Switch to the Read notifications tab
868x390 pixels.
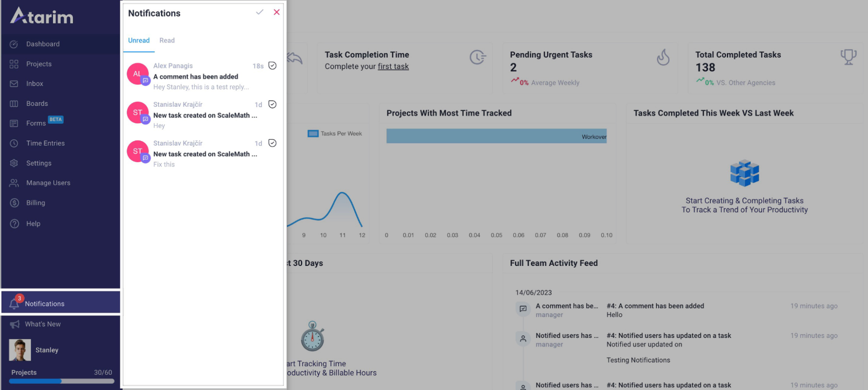point(167,40)
